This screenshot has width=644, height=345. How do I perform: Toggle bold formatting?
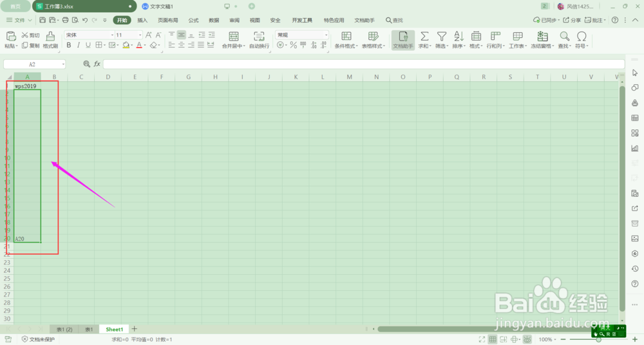tap(69, 45)
